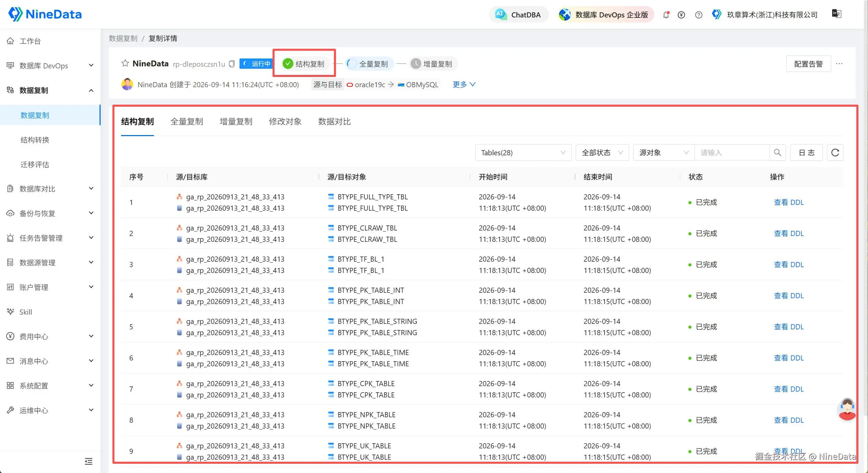
Task: Click the 配置告警 button
Action: click(808, 64)
